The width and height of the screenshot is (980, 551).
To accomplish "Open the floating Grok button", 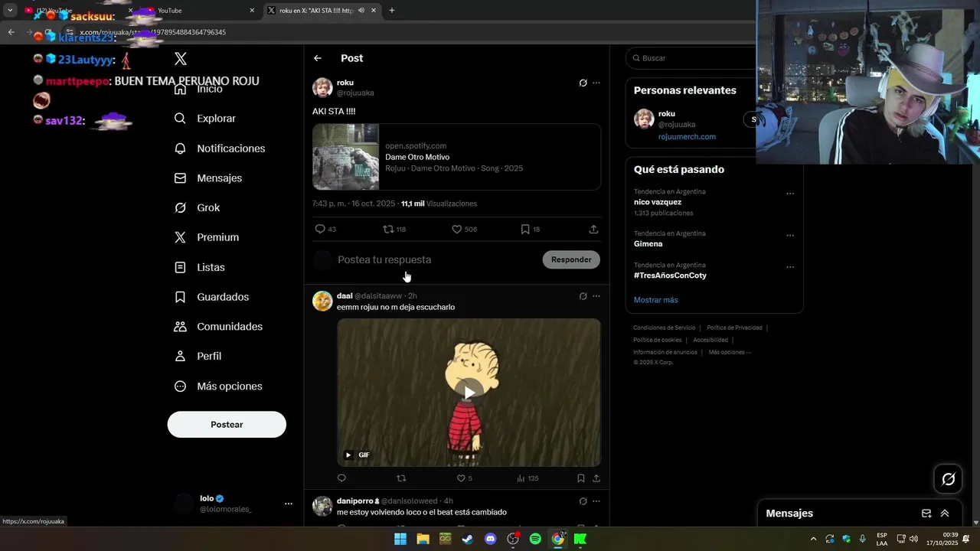I will 949,479.
